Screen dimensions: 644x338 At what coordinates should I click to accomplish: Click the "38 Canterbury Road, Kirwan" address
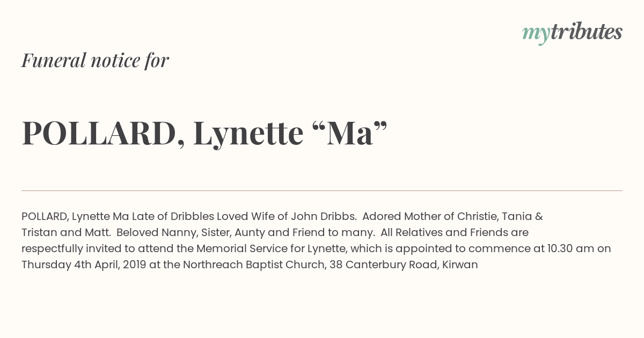click(403, 264)
